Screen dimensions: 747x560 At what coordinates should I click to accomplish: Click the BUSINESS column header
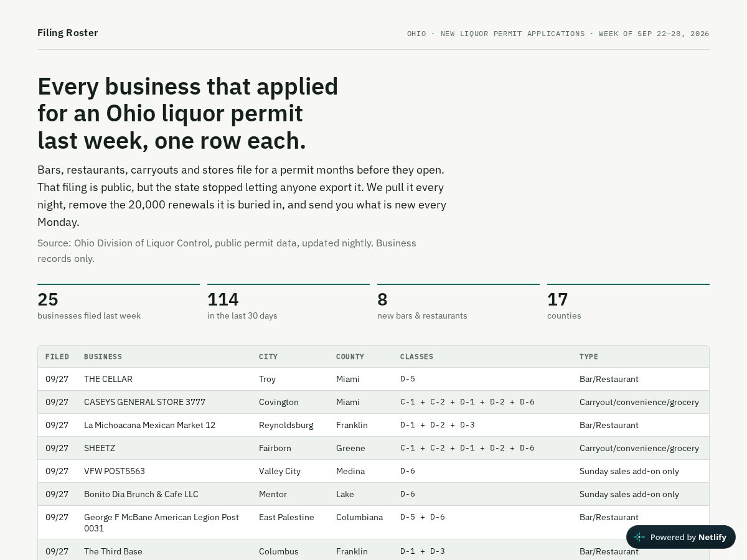103,357
